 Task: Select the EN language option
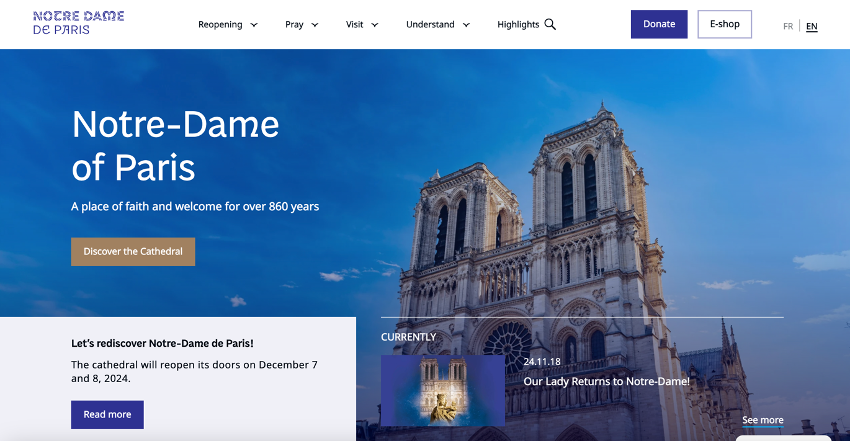(812, 26)
